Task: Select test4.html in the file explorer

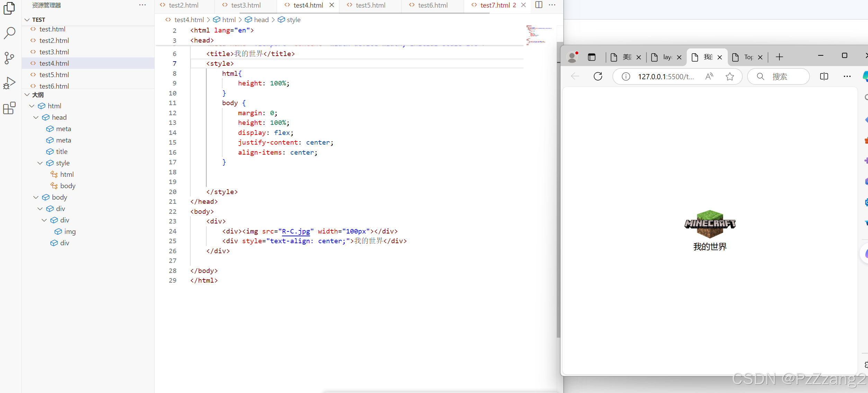Action: tap(88, 63)
